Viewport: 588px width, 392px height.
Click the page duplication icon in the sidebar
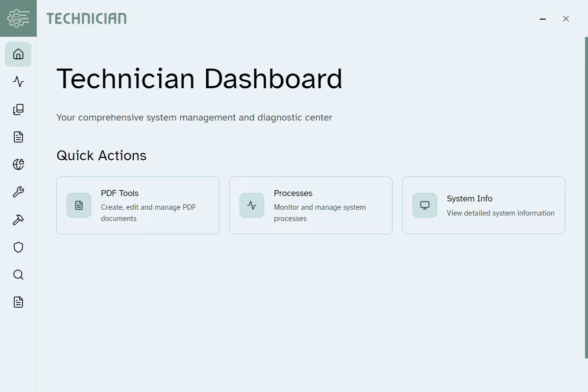(x=18, y=109)
